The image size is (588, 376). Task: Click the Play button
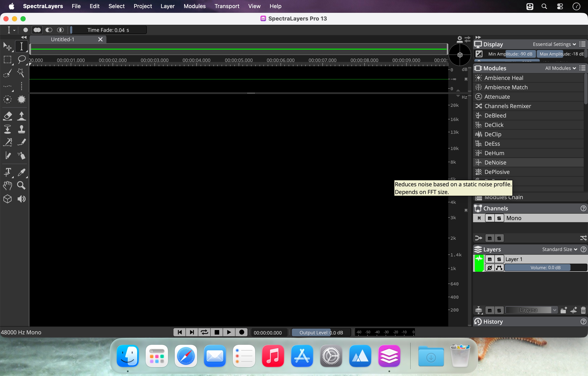coord(229,332)
